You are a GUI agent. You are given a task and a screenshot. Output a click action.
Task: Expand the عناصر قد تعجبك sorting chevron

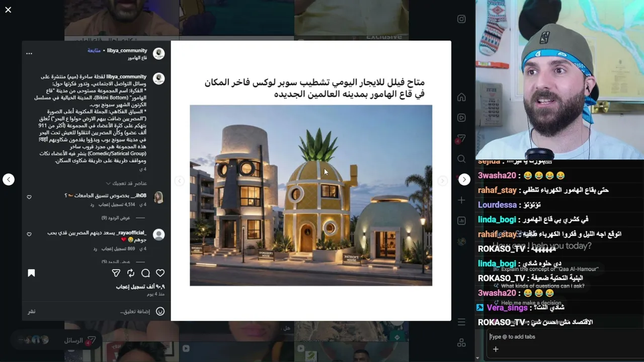(108, 184)
